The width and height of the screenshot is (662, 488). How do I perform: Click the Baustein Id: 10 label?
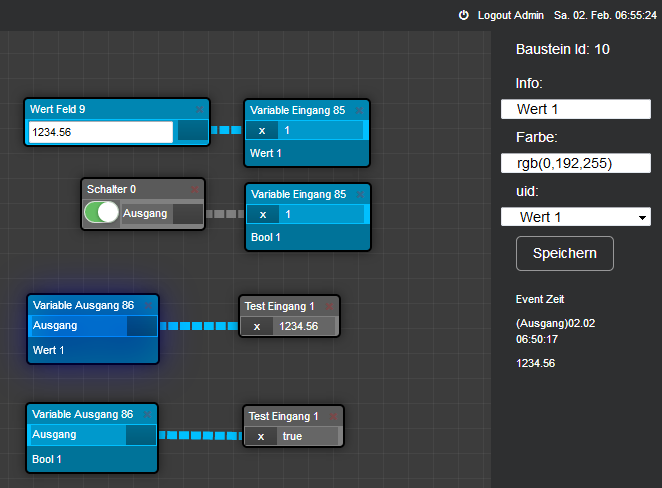click(563, 49)
